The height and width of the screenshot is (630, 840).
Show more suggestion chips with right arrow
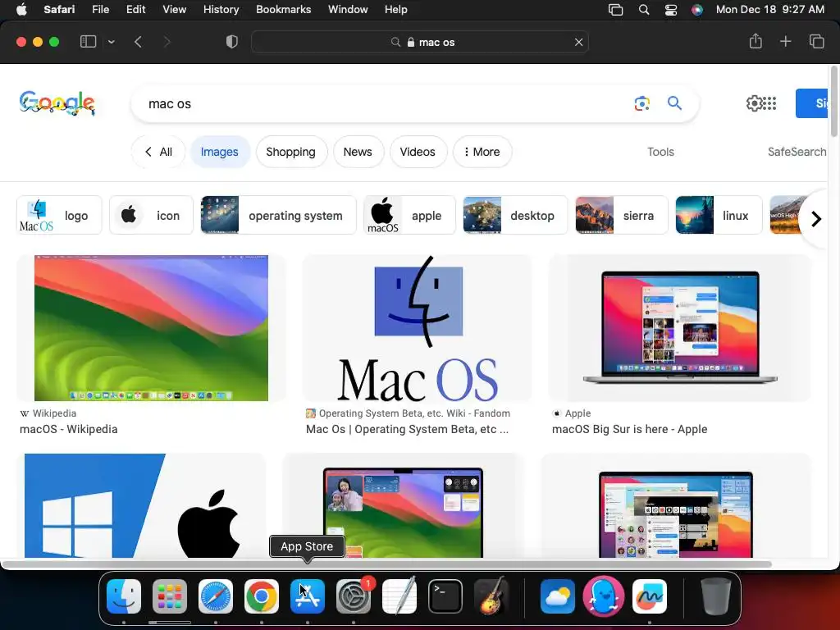point(815,218)
